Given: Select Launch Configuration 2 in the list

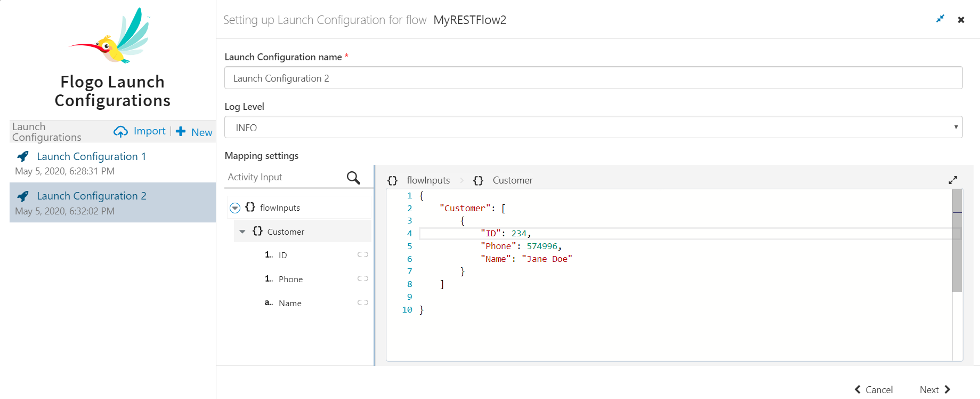Looking at the screenshot, I should [112, 203].
